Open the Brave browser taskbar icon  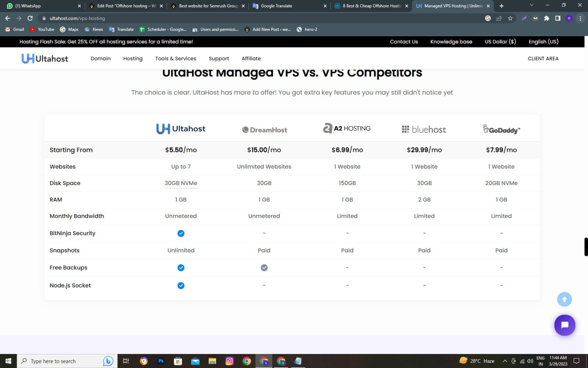coord(144,361)
